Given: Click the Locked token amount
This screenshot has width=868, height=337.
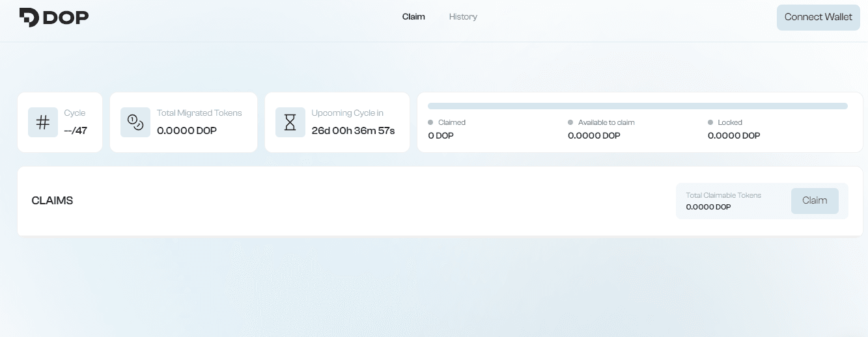Looking at the screenshot, I should point(734,136).
